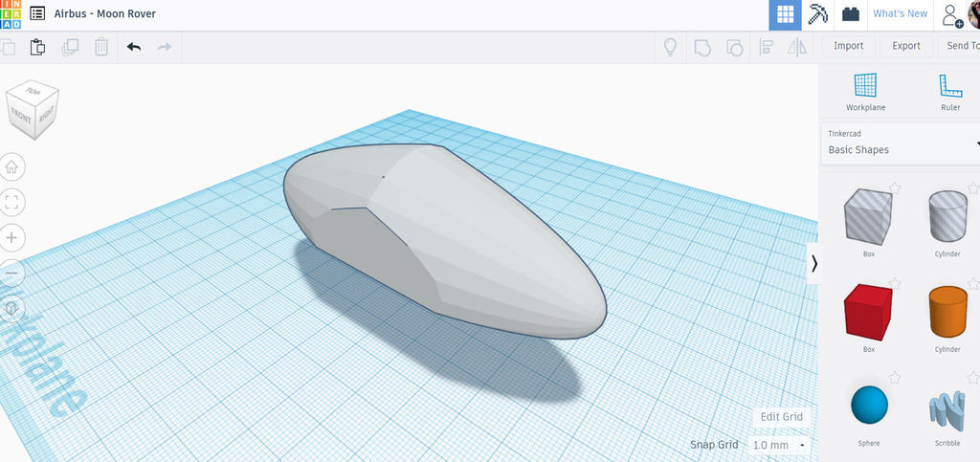Select the striped hole Cylinder shape
The image size is (980, 462).
tap(947, 216)
